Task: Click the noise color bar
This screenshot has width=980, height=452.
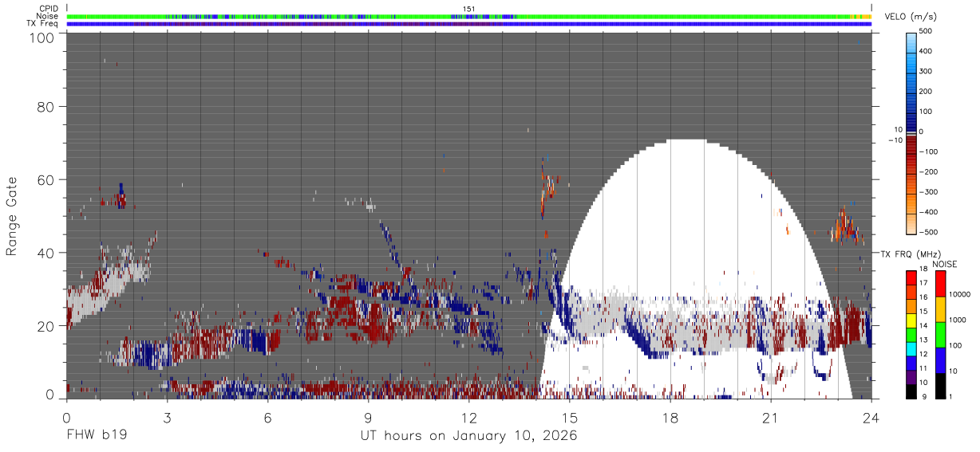Action: (x=941, y=334)
